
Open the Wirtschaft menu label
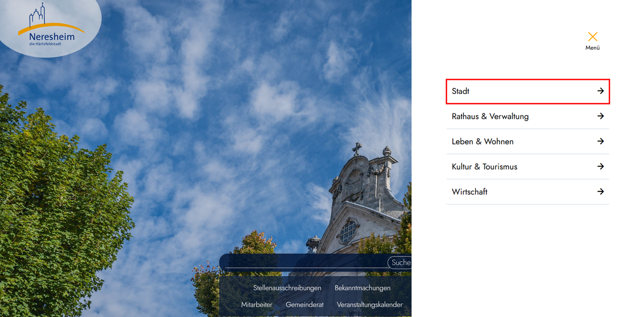[469, 192]
